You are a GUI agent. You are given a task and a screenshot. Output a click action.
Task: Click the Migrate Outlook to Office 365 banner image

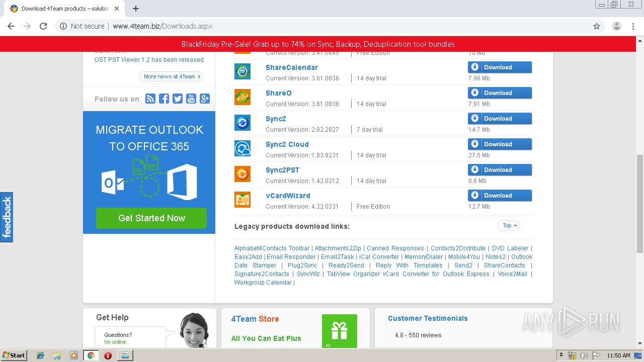pos(149,172)
